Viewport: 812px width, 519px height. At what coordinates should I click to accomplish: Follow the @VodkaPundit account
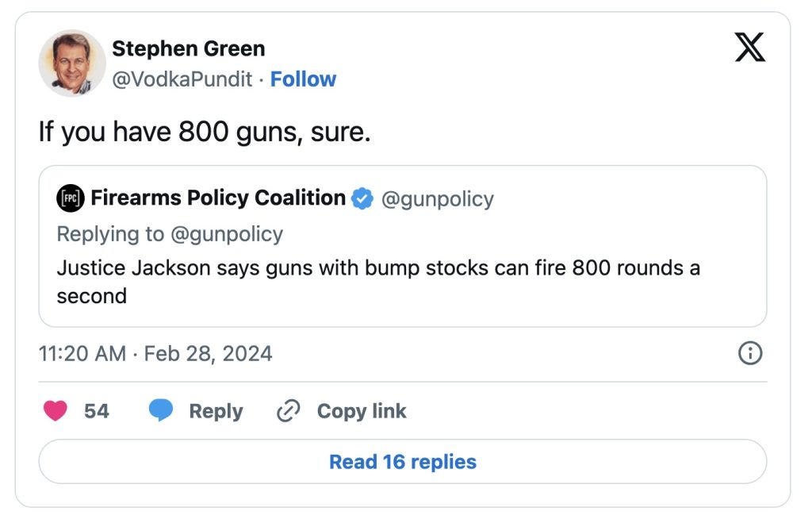point(303,79)
